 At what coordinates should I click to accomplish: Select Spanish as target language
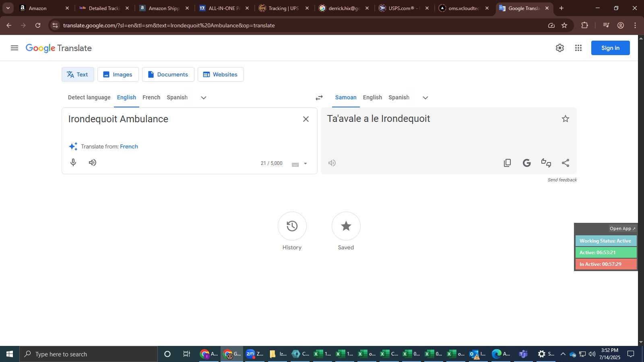(399, 97)
